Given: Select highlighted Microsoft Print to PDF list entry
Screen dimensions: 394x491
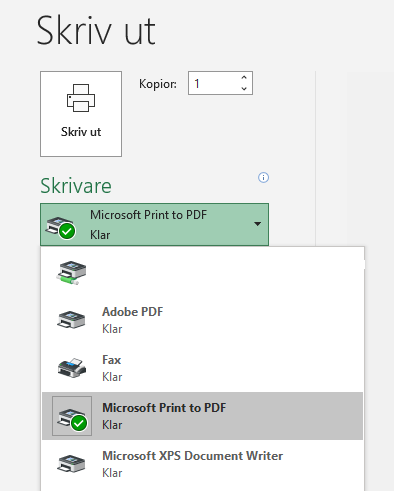Looking at the screenshot, I should pos(202,416).
